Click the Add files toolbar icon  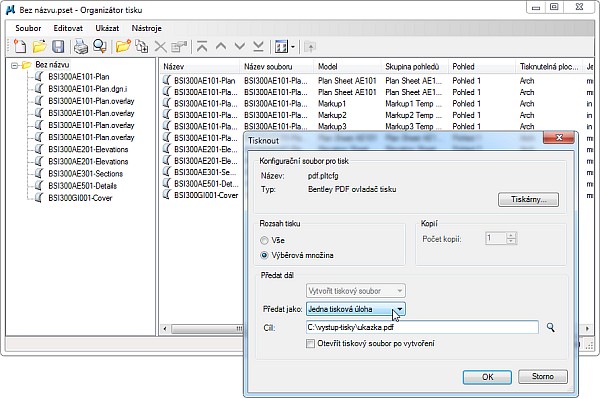coord(142,47)
